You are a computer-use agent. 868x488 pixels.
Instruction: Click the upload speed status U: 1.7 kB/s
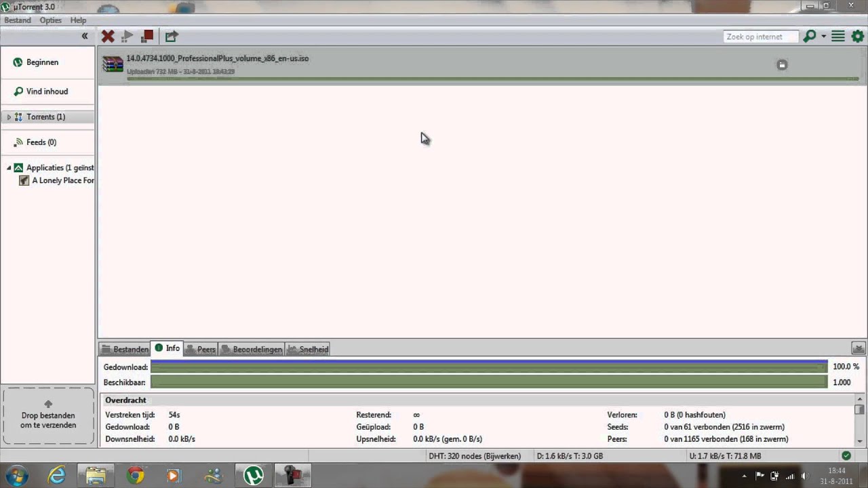coord(725,456)
